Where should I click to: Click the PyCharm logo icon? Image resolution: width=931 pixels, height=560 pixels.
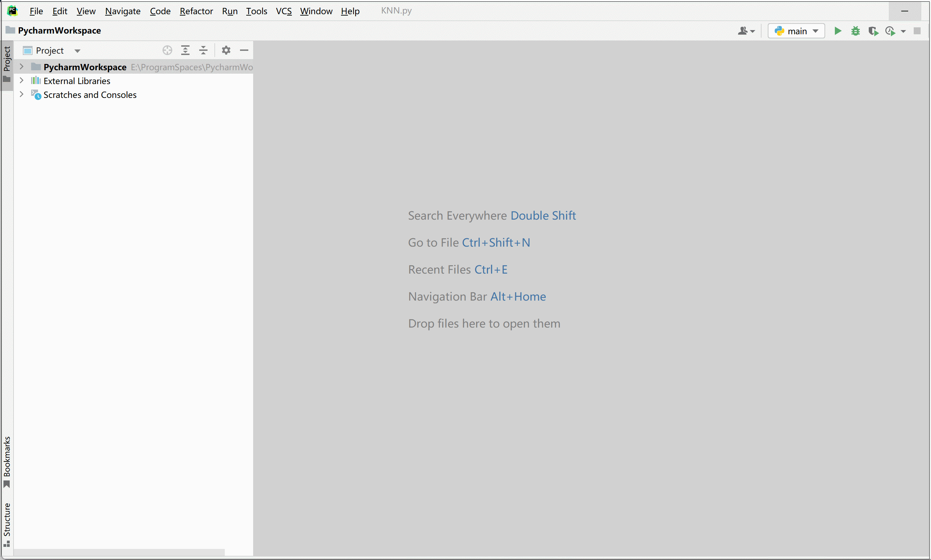click(x=12, y=11)
